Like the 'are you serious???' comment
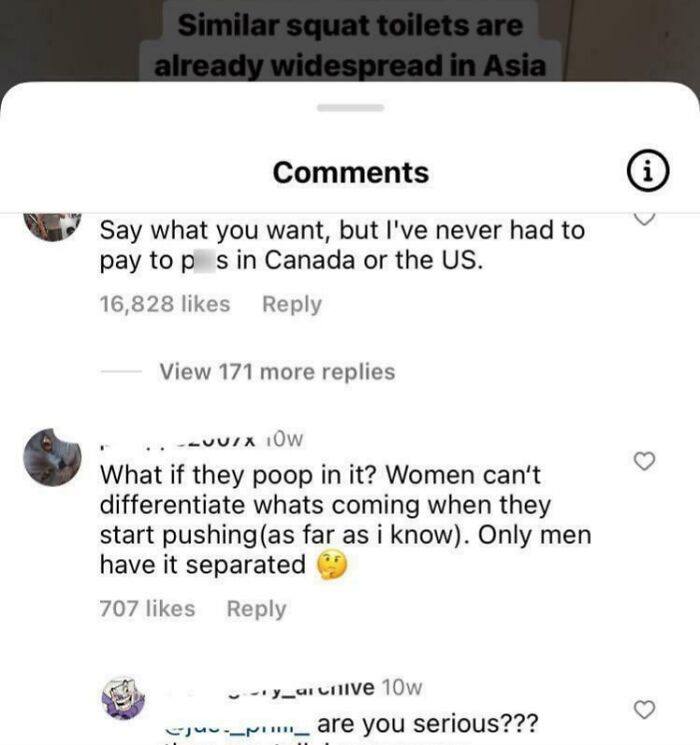The height and width of the screenshot is (745, 700). click(644, 709)
